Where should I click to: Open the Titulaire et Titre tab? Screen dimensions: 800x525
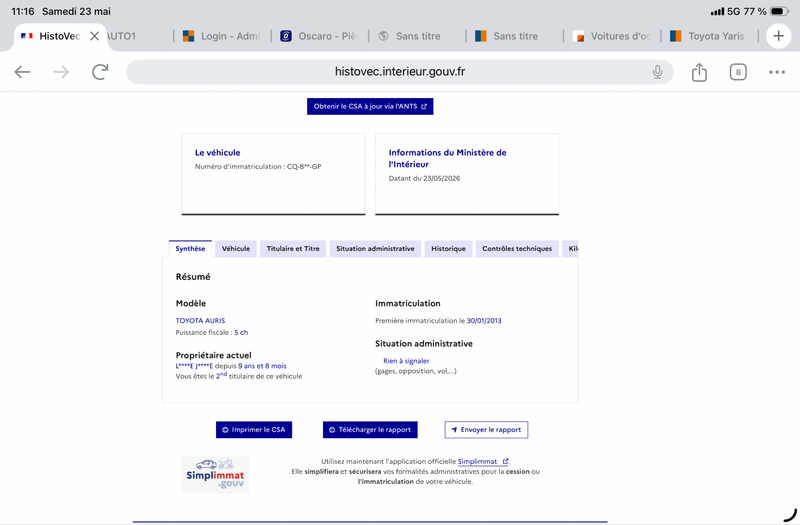click(293, 248)
